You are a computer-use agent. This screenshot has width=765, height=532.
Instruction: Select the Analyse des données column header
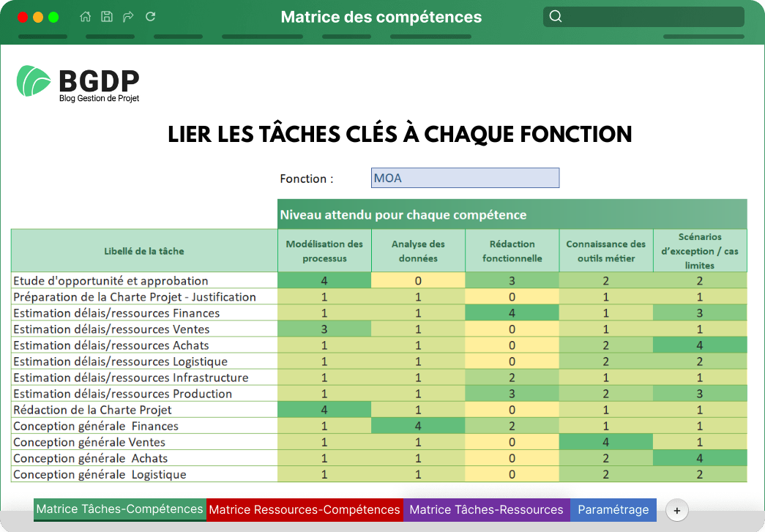(418, 251)
